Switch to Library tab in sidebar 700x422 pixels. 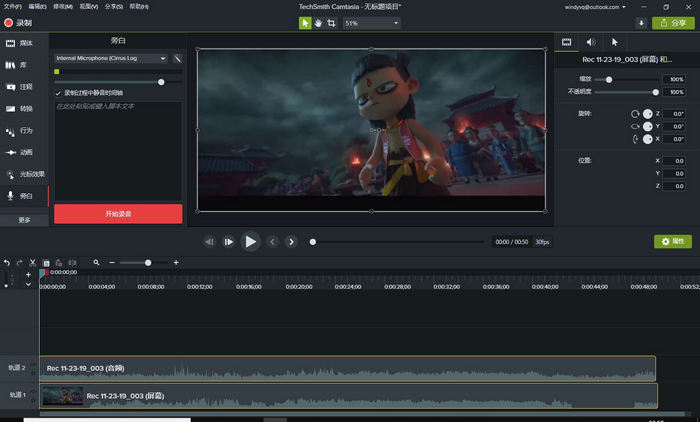[24, 65]
